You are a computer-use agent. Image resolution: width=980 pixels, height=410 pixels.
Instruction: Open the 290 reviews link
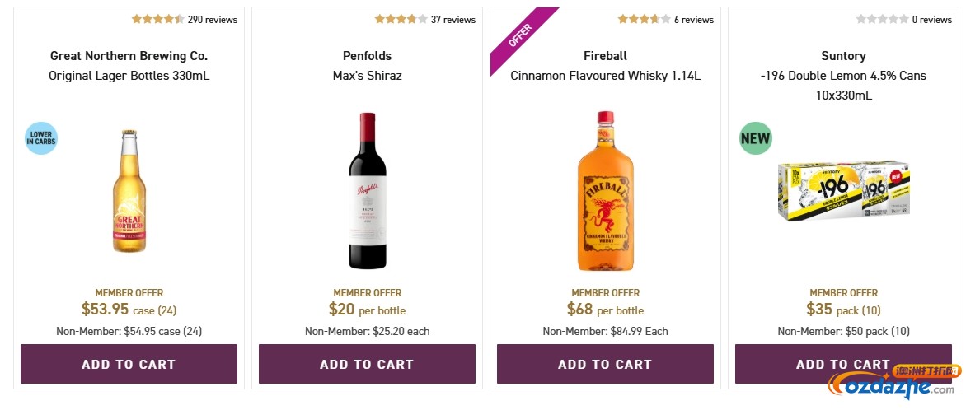(213, 19)
